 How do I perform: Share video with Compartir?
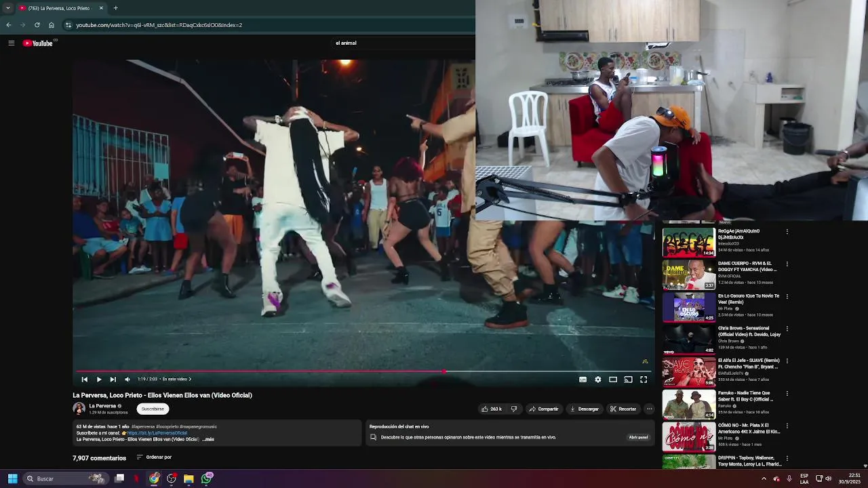tap(544, 409)
